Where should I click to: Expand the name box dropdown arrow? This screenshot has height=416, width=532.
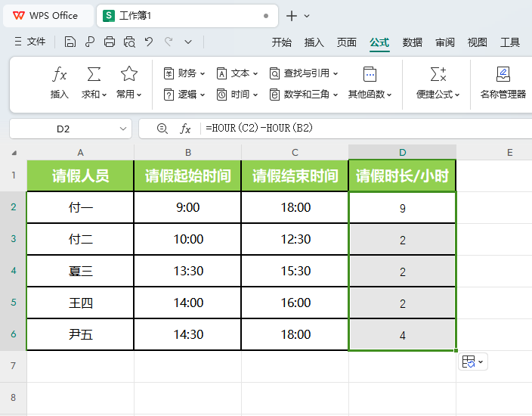(123, 129)
